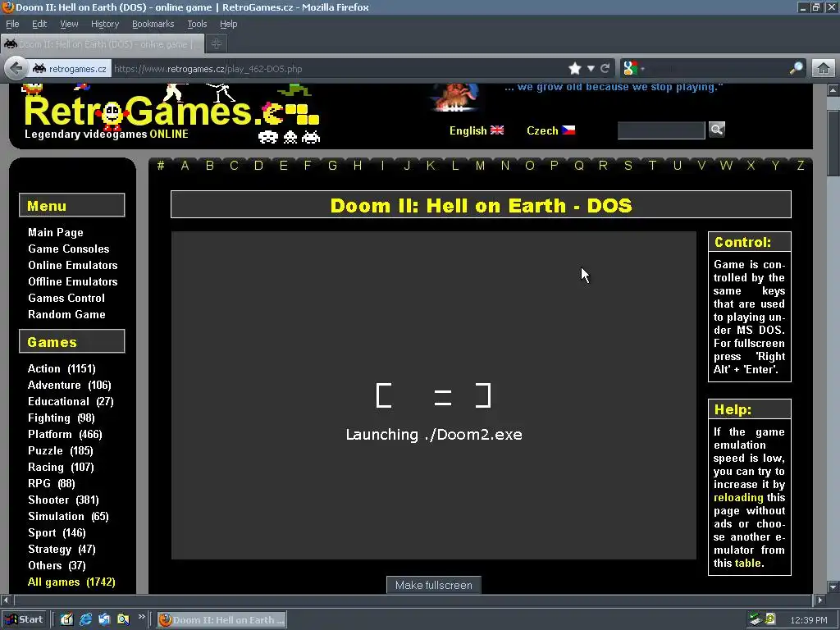The width and height of the screenshot is (840, 630).
Task: Select the Doom II browser tab
Action: 103,44
